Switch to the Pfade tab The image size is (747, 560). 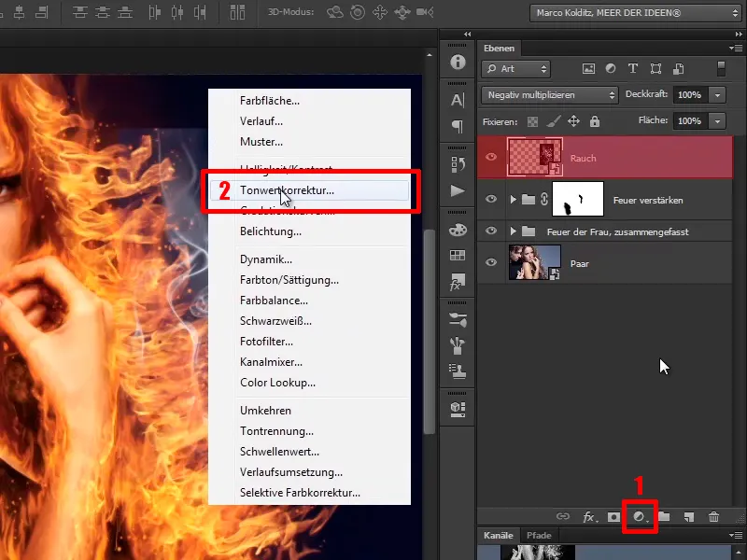point(539,535)
